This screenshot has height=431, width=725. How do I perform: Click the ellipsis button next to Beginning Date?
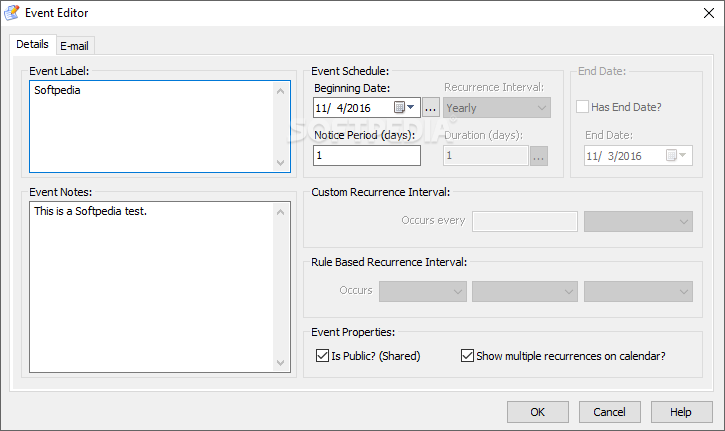pos(430,108)
